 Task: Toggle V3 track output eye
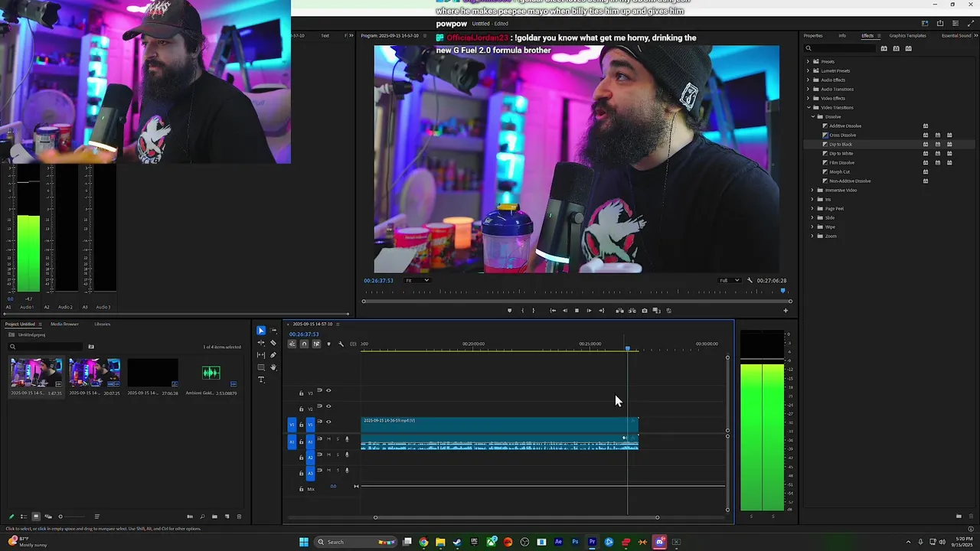pyautogui.click(x=328, y=390)
